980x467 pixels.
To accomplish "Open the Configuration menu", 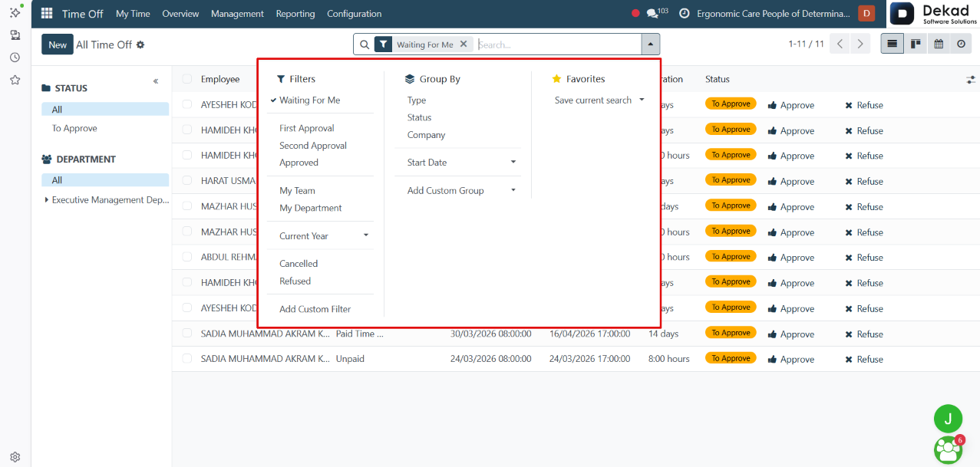I will pyautogui.click(x=354, y=14).
